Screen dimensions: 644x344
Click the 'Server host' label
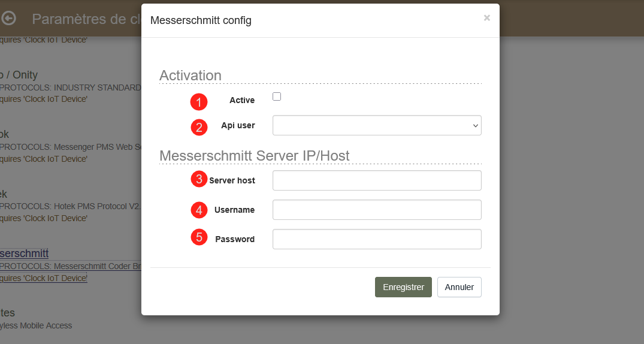click(x=232, y=180)
